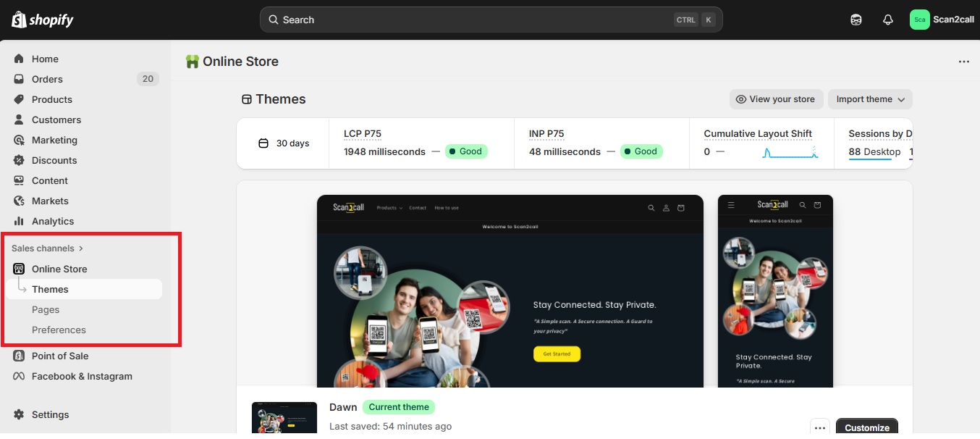Click the Cumulative Layout Shift sparkline chart
Screen dimensions: 980x439
(790, 152)
